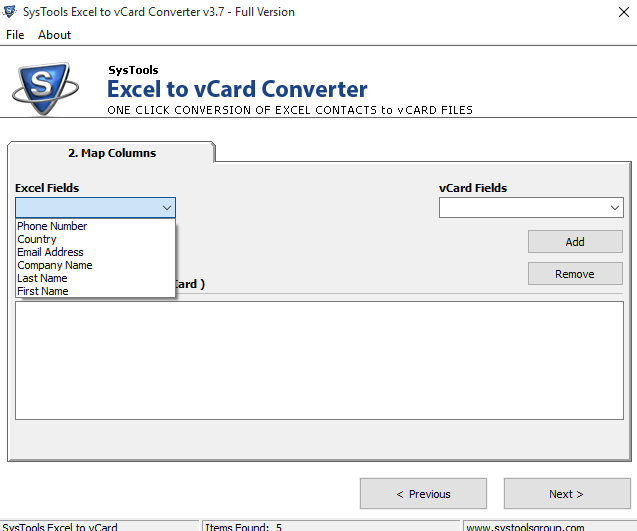Click the SysTools shield logo
Viewport: 637px width, 531px height.
click(45, 89)
